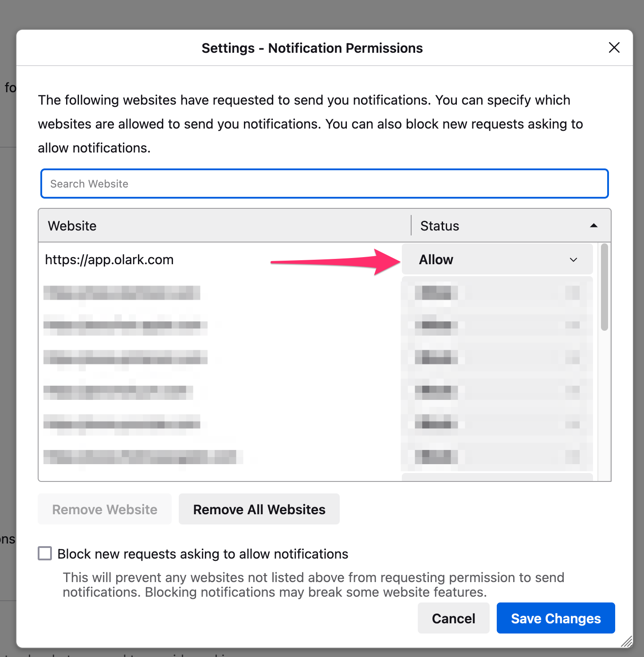The image size is (644, 657).
Task: Click the Remove Website button
Action: point(104,509)
